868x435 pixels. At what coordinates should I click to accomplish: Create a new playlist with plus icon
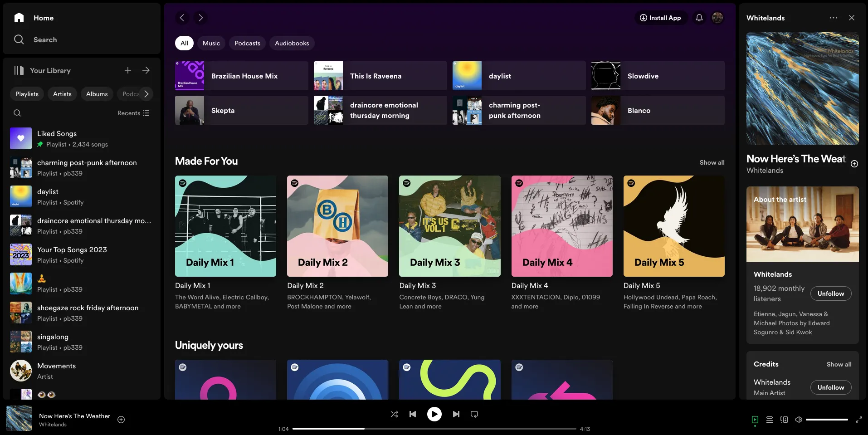click(x=128, y=70)
